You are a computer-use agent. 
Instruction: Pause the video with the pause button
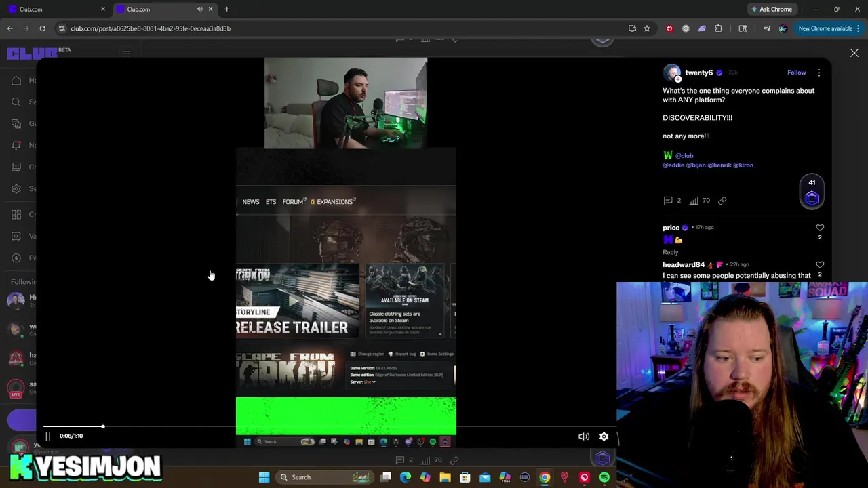tap(47, 436)
